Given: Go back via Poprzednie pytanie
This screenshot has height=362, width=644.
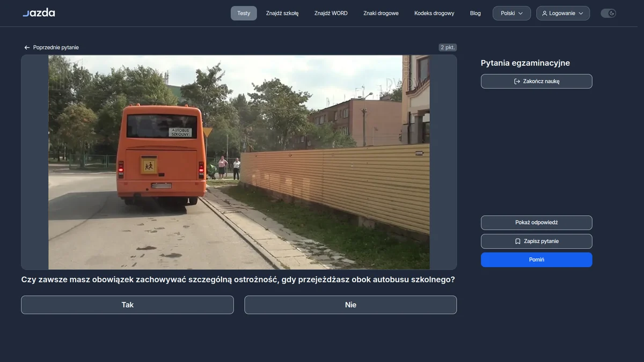Looking at the screenshot, I should coord(52,48).
